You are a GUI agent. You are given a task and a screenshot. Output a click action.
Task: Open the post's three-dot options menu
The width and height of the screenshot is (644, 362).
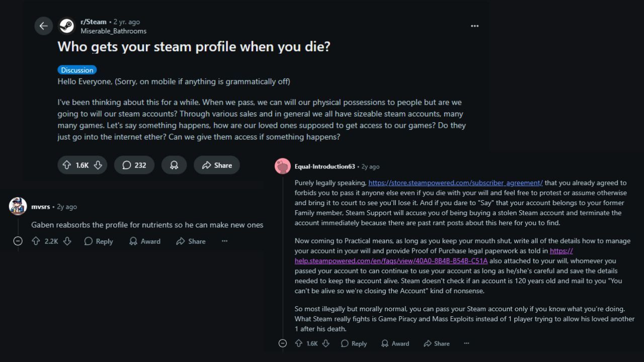point(474,26)
